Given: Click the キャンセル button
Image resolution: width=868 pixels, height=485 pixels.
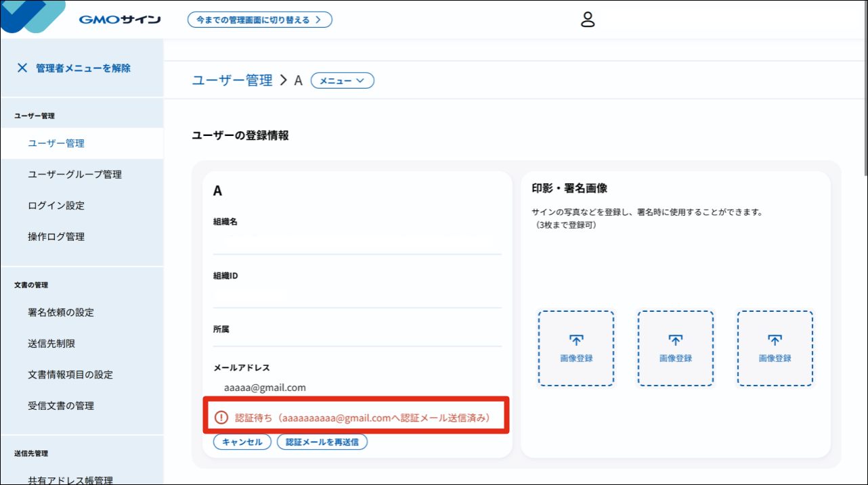Looking at the screenshot, I should [x=242, y=442].
